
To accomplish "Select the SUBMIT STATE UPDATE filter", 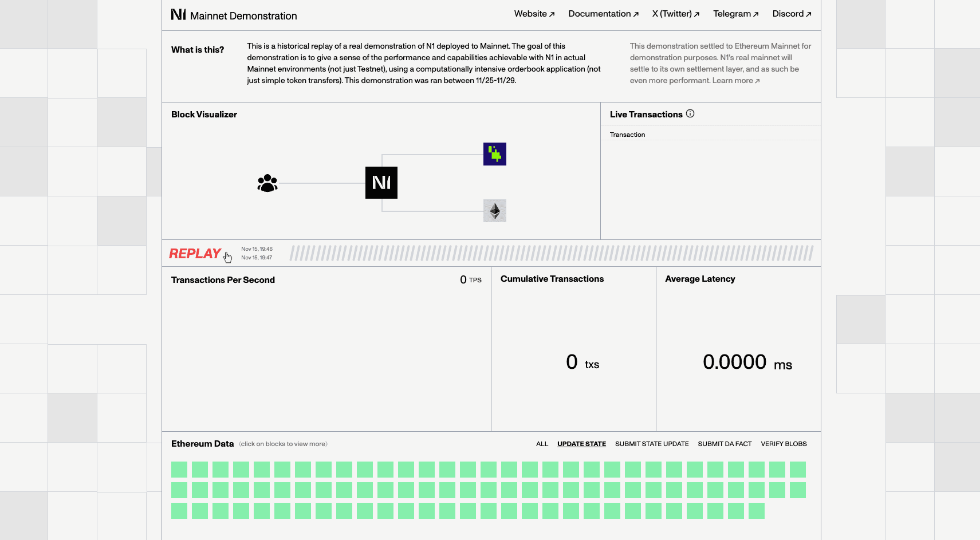I will click(652, 444).
